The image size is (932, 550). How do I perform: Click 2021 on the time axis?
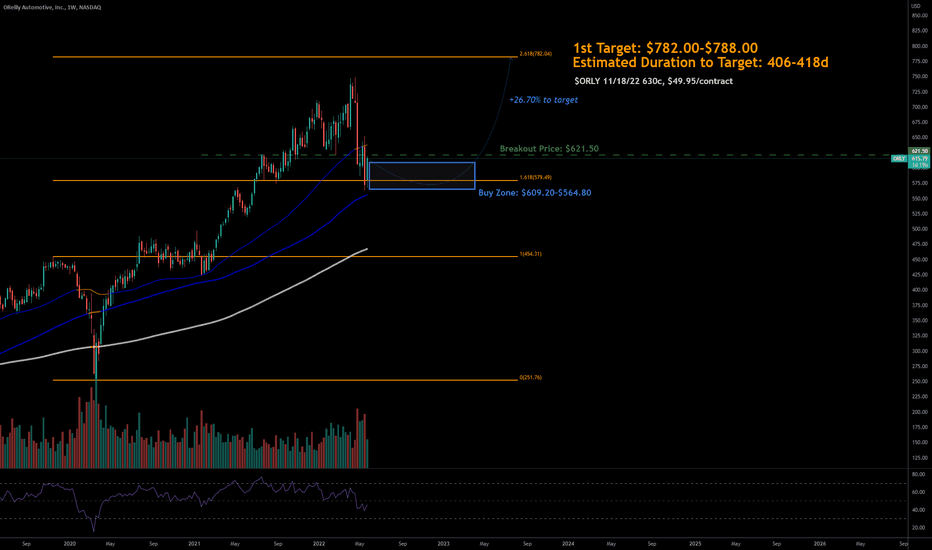pos(194,543)
